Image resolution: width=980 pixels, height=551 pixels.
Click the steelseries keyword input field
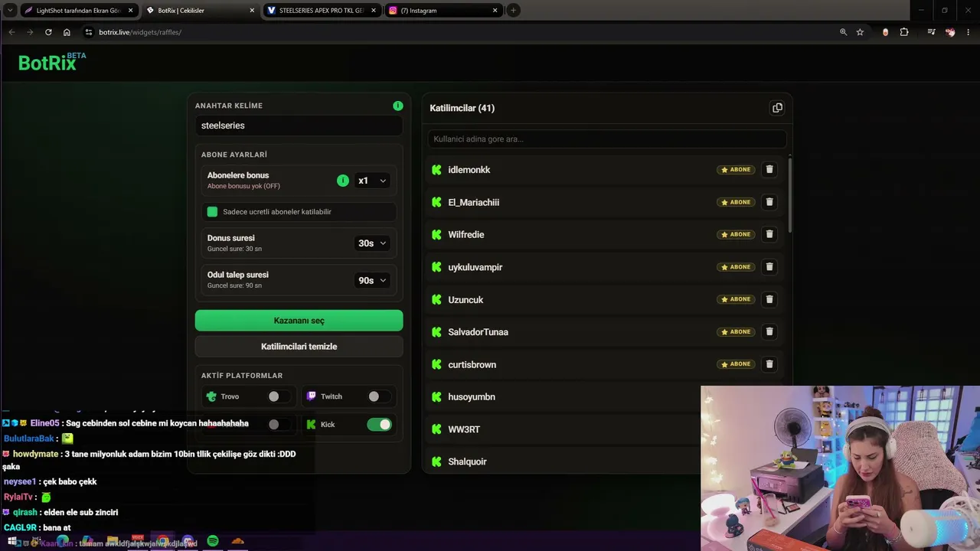pos(299,126)
